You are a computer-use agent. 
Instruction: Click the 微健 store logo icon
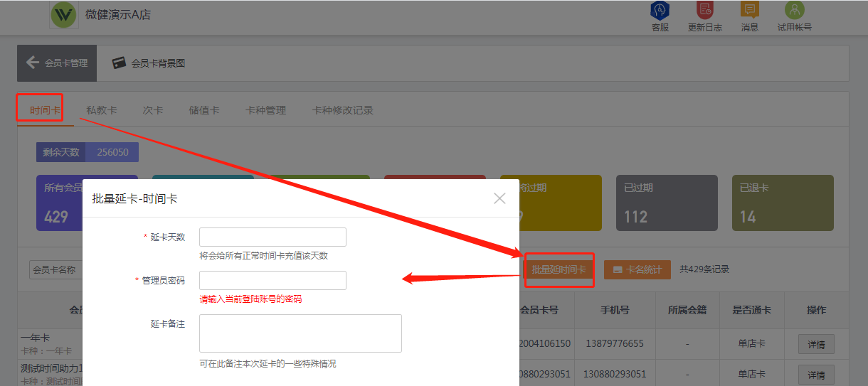tap(64, 15)
